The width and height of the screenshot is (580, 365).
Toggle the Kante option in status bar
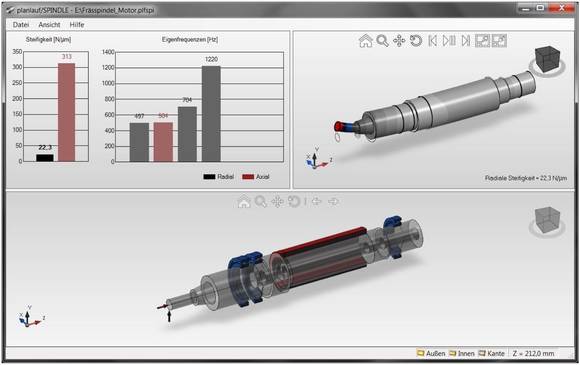click(491, 354)
